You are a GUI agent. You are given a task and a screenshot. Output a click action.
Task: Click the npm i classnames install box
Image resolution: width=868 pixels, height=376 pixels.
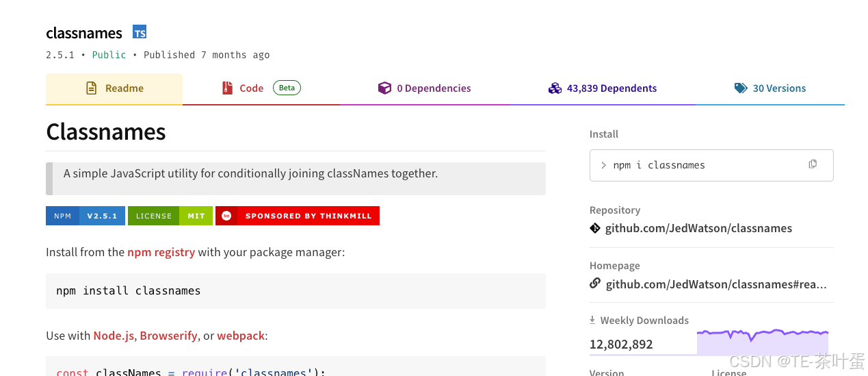pos(711,165)
